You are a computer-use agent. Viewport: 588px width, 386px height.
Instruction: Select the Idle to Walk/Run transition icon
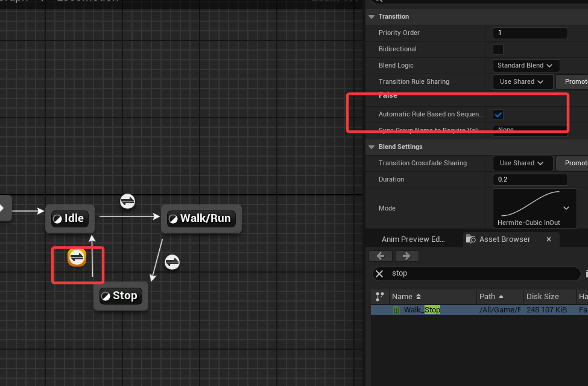tap(127, 201)
